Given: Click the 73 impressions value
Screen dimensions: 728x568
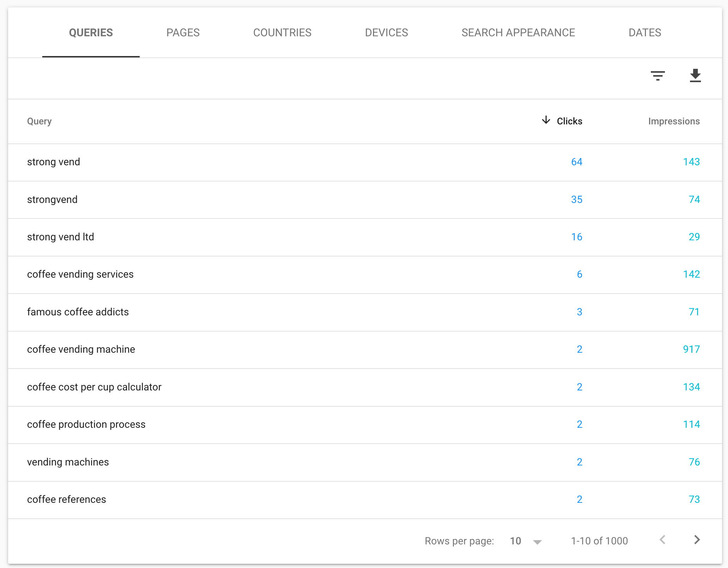Looking at the screenshot, I should [694, 499].
